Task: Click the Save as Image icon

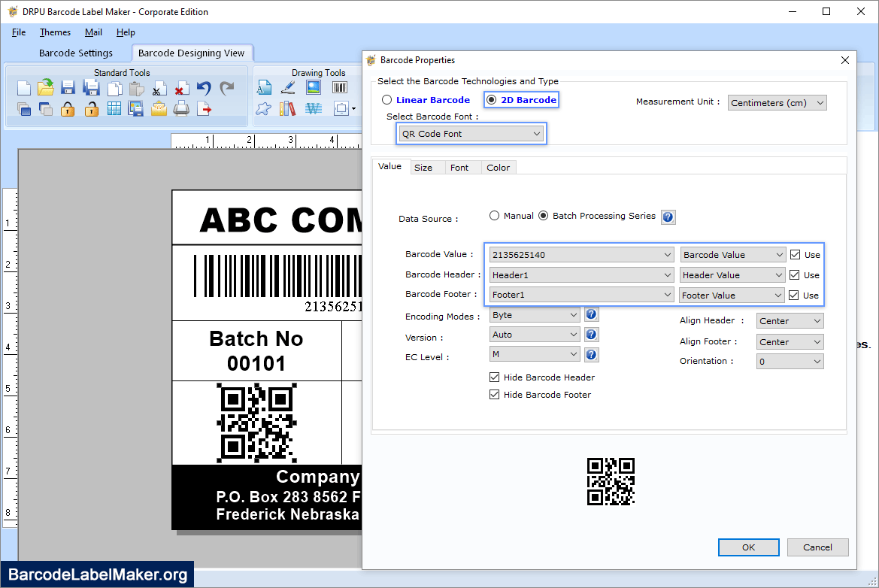Action: (x=135, y=109)
